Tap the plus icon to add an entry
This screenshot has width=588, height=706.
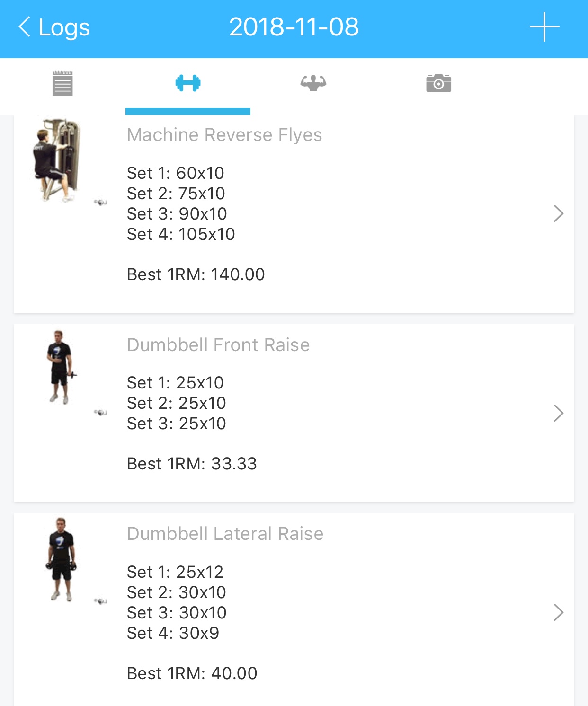544,27
